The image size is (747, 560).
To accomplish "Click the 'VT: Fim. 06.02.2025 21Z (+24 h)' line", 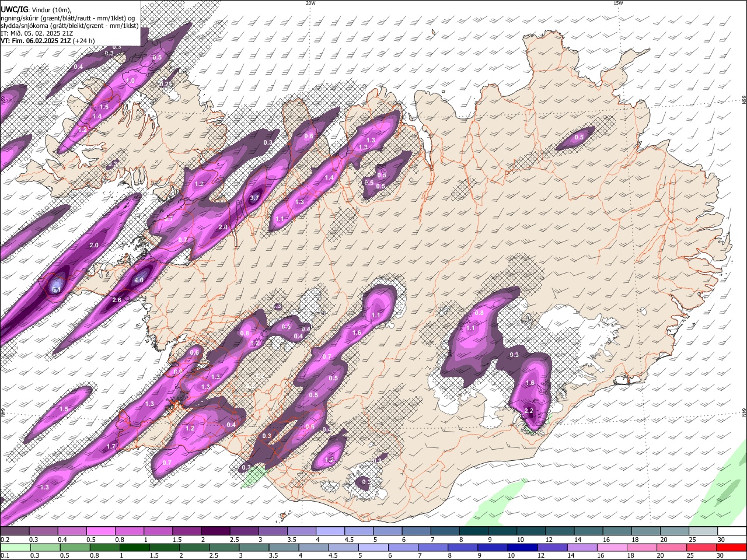I will [x=48, y=41].
